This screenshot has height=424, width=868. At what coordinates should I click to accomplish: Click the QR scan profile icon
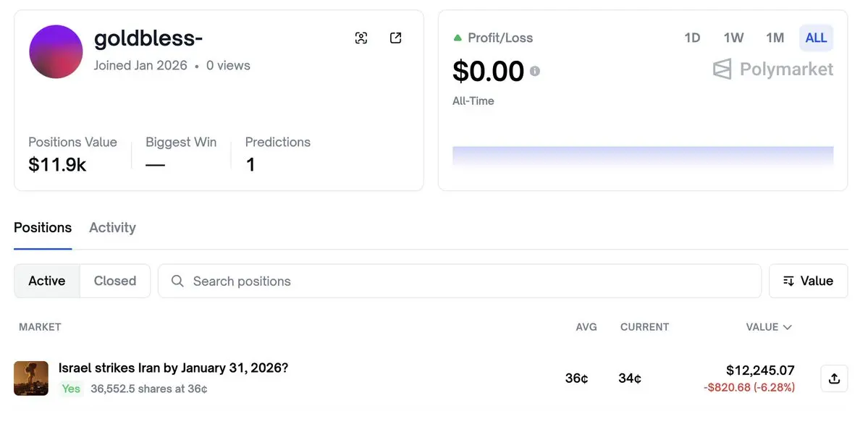click(361, 38)
